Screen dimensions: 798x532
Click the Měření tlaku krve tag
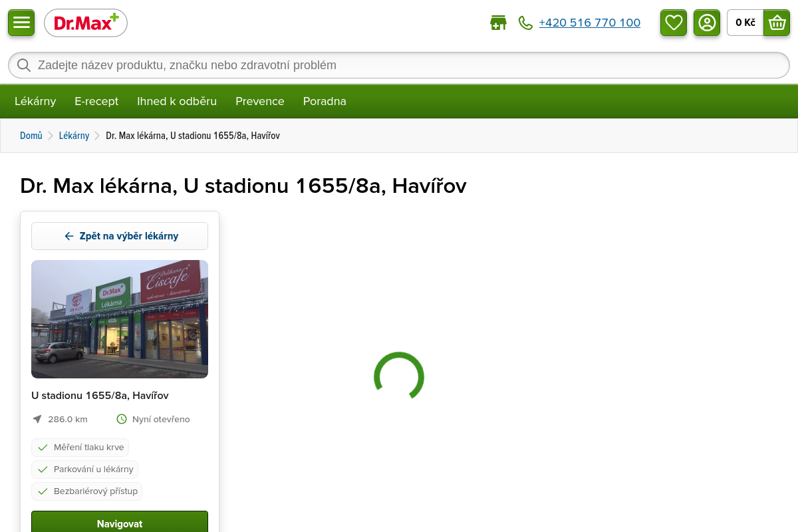[80, 447]
